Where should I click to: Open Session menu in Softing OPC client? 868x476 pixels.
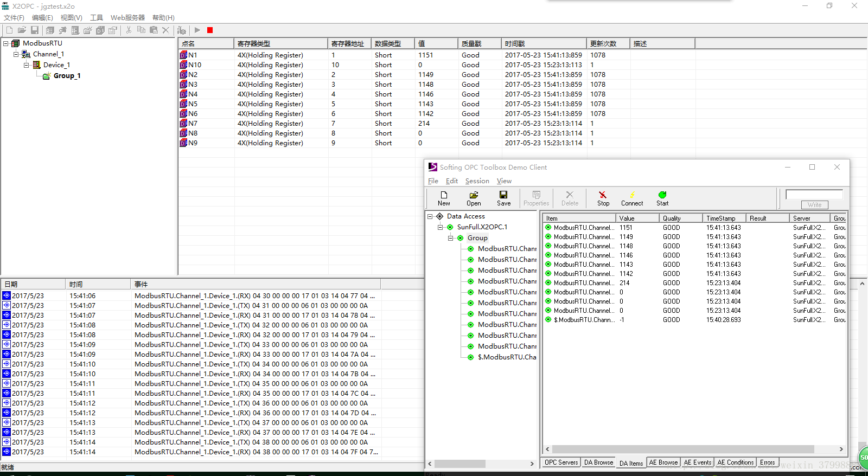477,181
